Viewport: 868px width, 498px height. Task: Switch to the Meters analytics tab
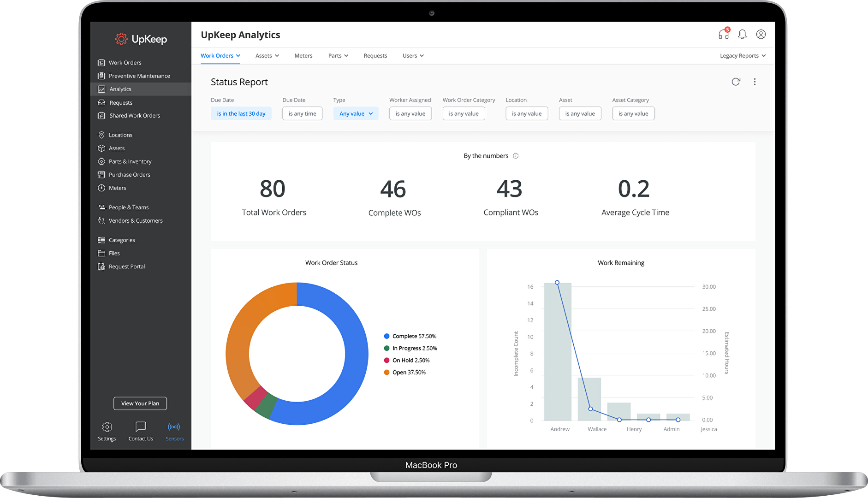(x=303, y=56)
